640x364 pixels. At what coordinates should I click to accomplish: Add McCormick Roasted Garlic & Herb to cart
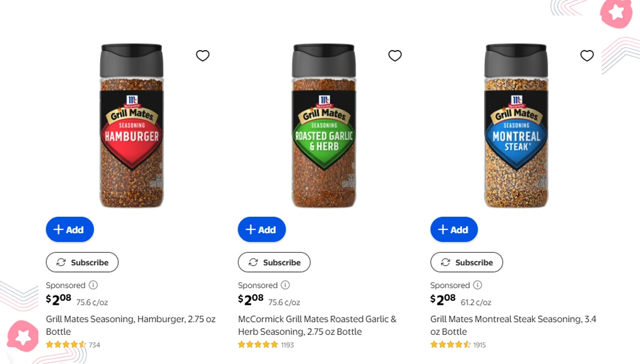pyautogui.click(x=261, y=229)
